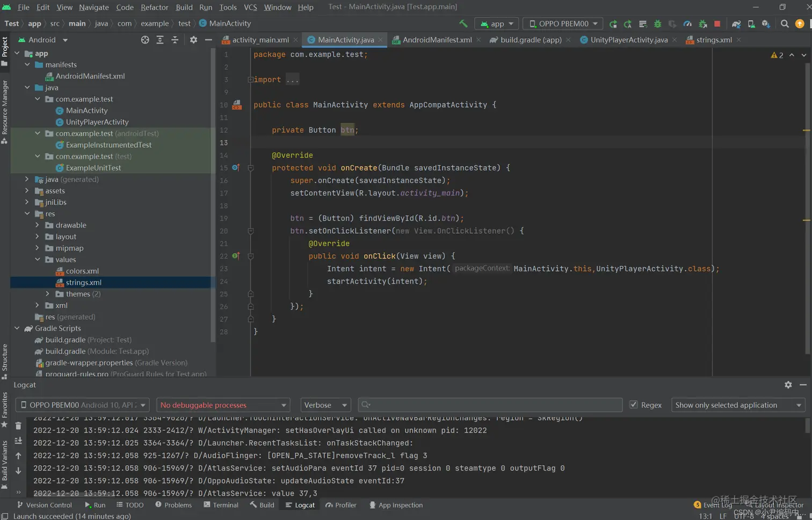This screenshot has height=520, width=812.
Task: Toggle the Regex checkbox in Logcat
Action: 634,405
